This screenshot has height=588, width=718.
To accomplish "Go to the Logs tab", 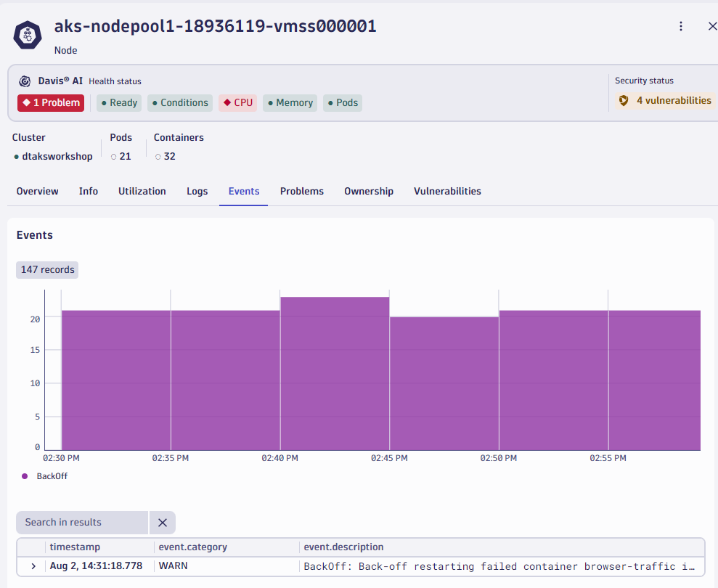I will tap(197, 192).
